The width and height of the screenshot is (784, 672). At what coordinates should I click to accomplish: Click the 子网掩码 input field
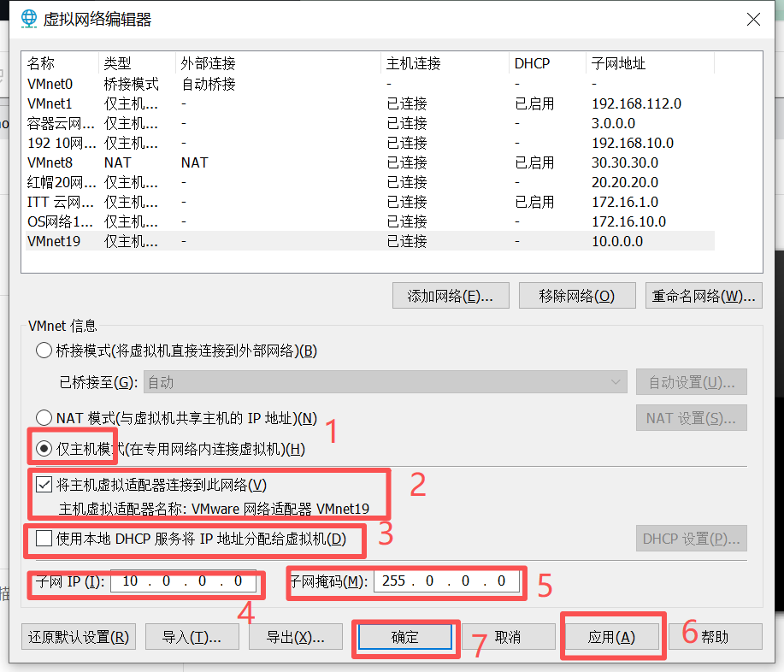click(x=446, y=581)
